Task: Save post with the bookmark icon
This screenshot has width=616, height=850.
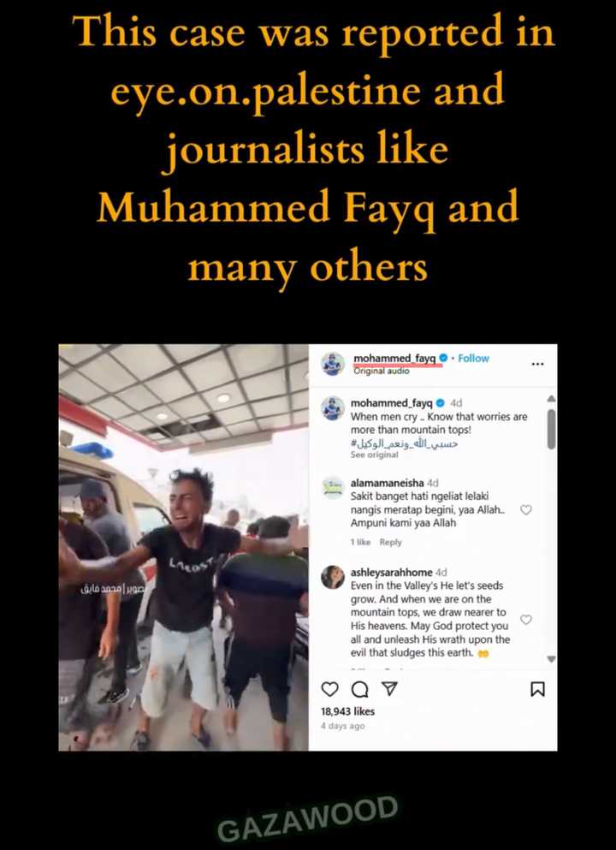Action: click(x=537, y=689)
